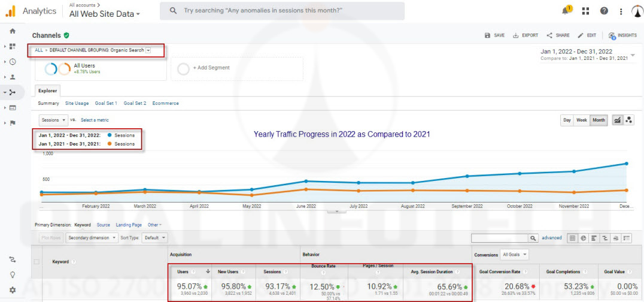This screenshot has height=302, width=644.
Task: Open Sort Type Default dropdown
Action: (x=155, y=238)
